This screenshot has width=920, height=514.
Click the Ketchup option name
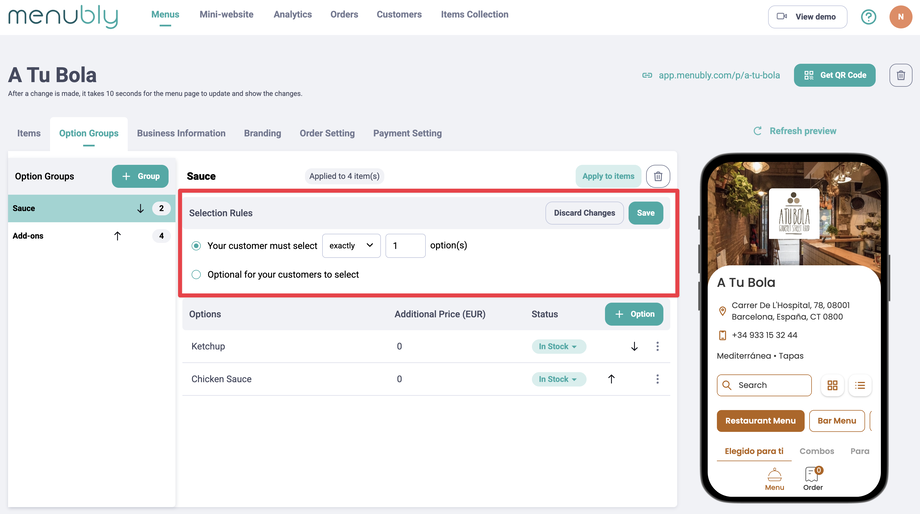(208, 347)
